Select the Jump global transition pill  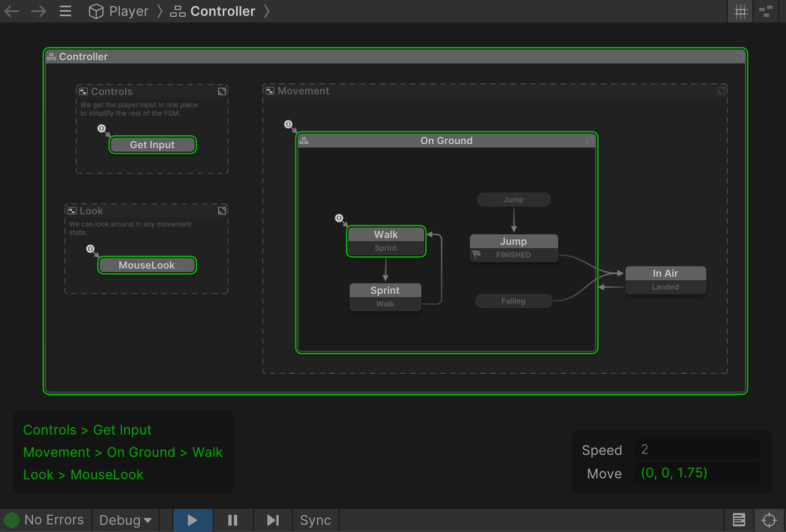(x=514, y=200)
